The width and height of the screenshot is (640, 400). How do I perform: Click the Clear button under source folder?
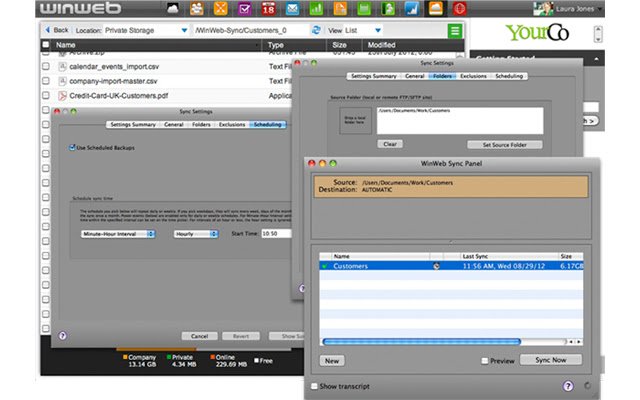390,144
